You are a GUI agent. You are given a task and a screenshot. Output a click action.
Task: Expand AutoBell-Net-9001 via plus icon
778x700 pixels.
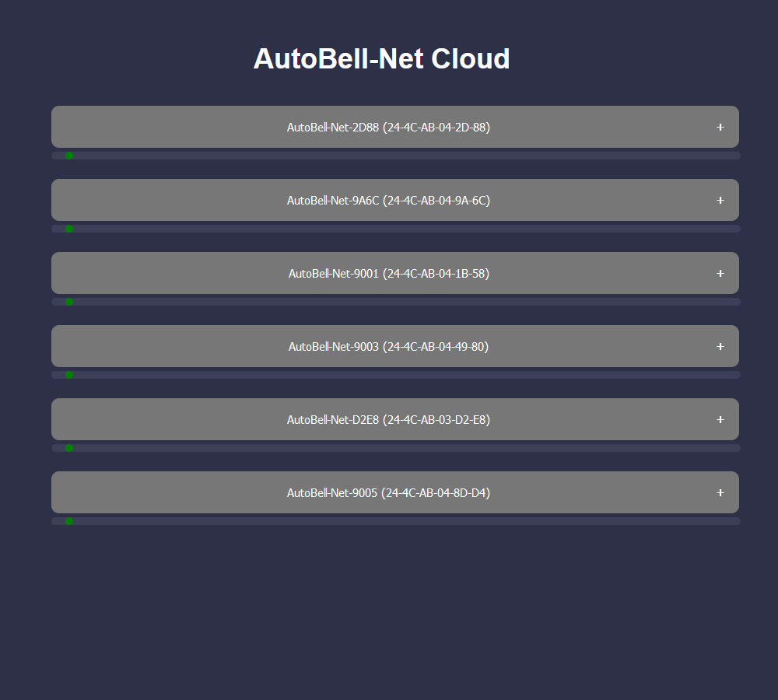coord(720,273)
